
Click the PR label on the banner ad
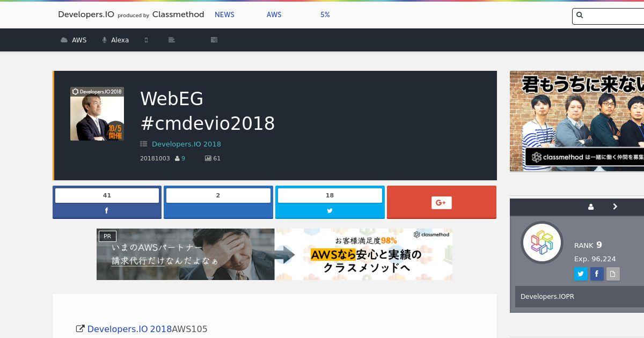pos(107,236)
